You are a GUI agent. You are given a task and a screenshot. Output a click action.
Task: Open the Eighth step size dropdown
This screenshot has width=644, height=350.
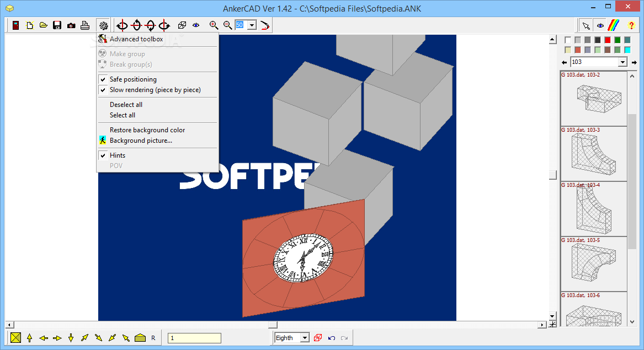[304, 338]
